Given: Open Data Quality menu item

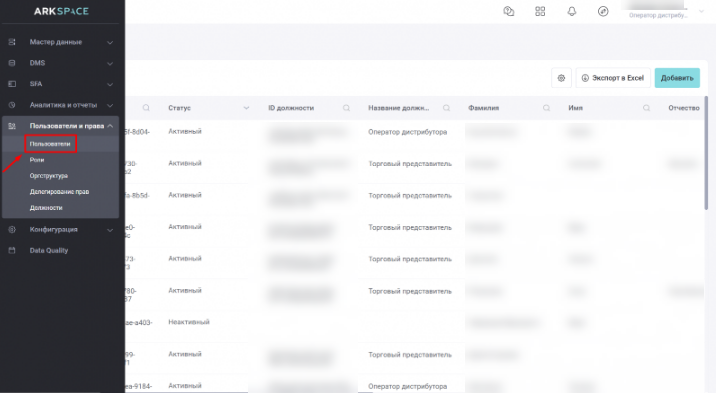Looking at the screenshot, I should point(49,251).
